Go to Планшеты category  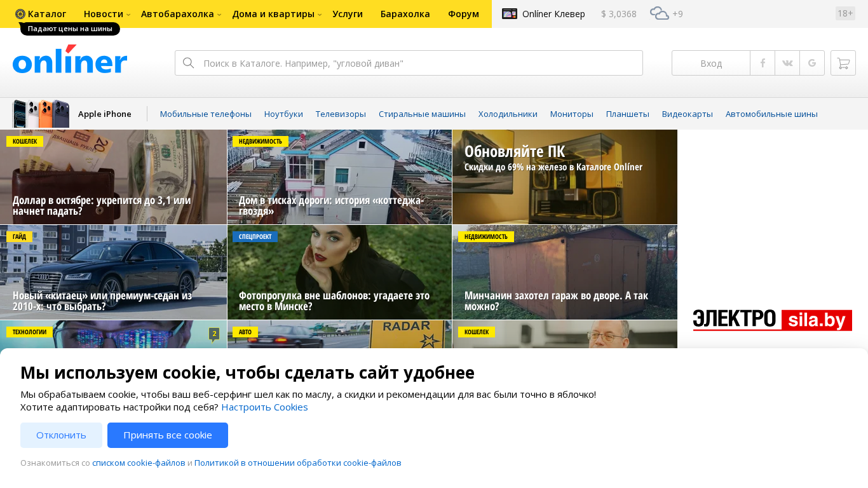pyautogui.click(x=628, y=114)
